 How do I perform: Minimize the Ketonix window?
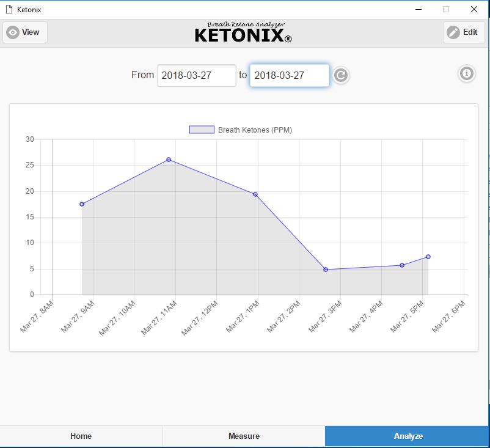(419, 9)
